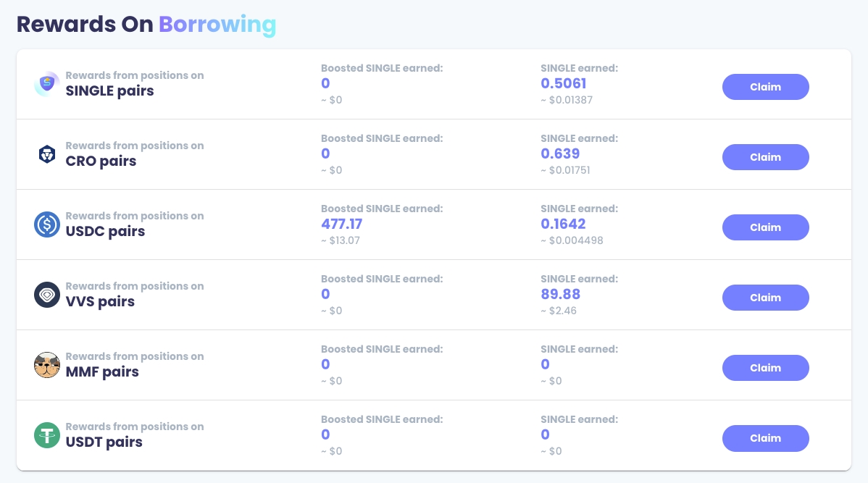Claim rewards for MMF pairs

click(x=765, y=368)
